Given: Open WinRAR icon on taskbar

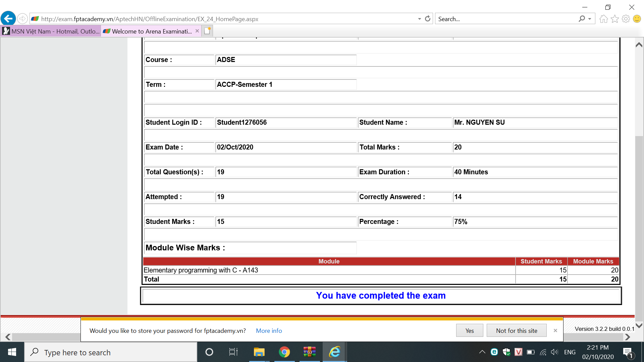Looking at the screenshot, I should (310, 352).
